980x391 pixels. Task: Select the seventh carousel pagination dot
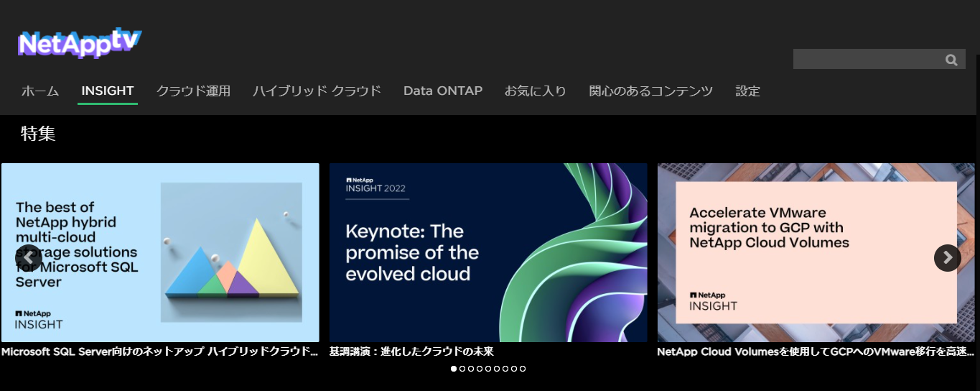click(505, 369)
